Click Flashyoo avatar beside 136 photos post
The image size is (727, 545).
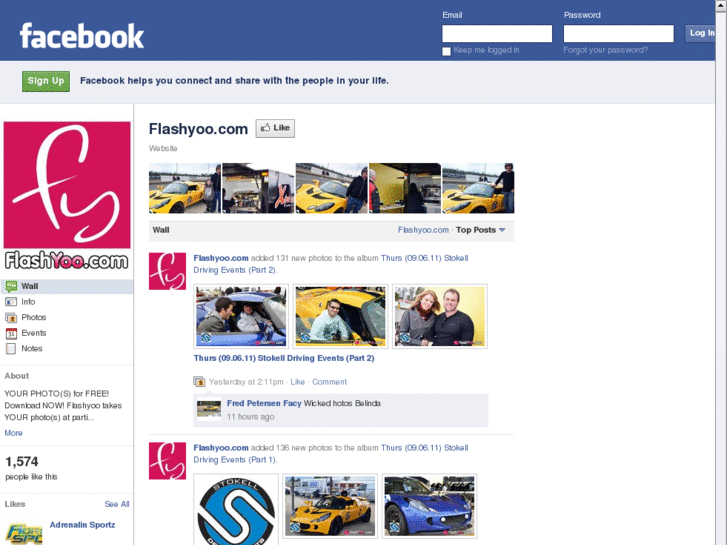[x=167, y=461]
